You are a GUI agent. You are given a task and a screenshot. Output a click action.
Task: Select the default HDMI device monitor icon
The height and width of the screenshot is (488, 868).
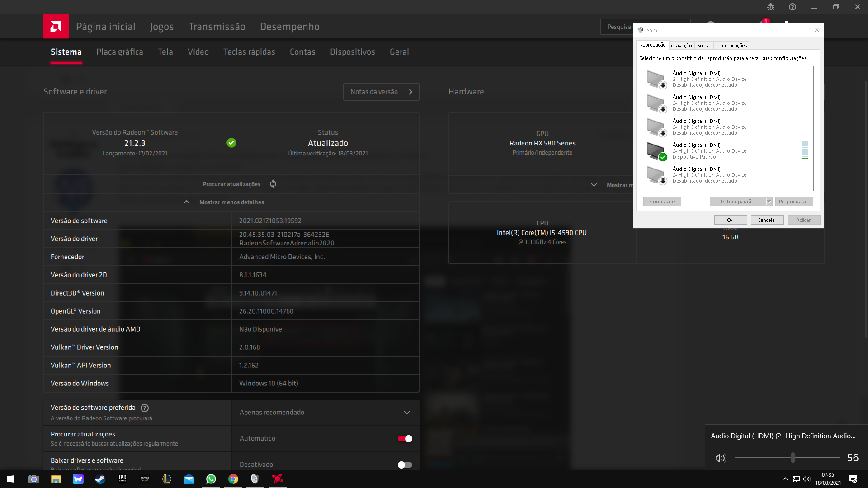point(657,151)
